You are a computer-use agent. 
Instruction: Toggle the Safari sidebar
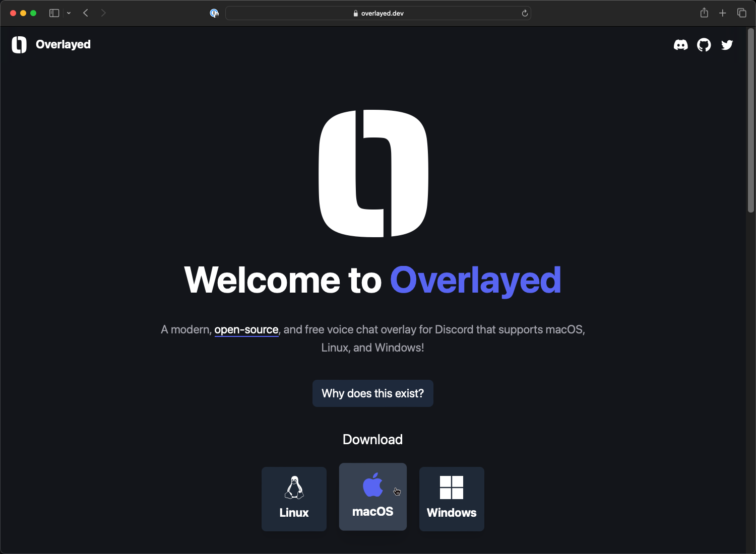pos(54,13)
